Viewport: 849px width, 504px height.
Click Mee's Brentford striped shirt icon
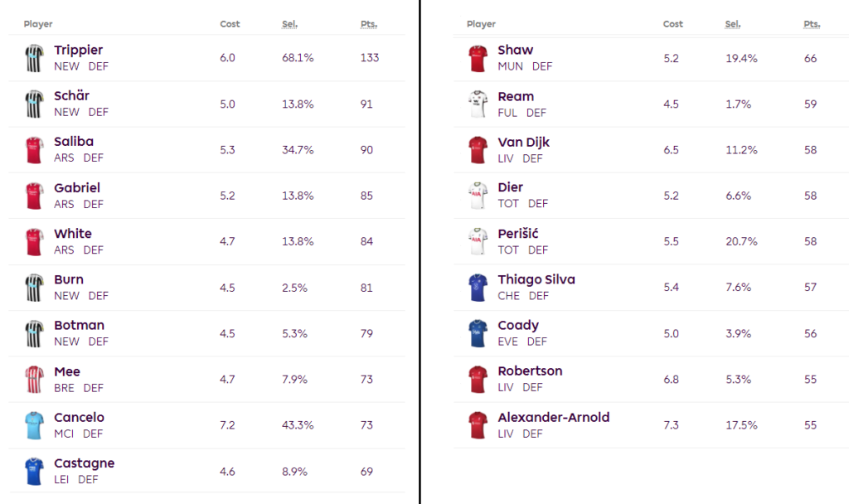click(x=34, y=380)
